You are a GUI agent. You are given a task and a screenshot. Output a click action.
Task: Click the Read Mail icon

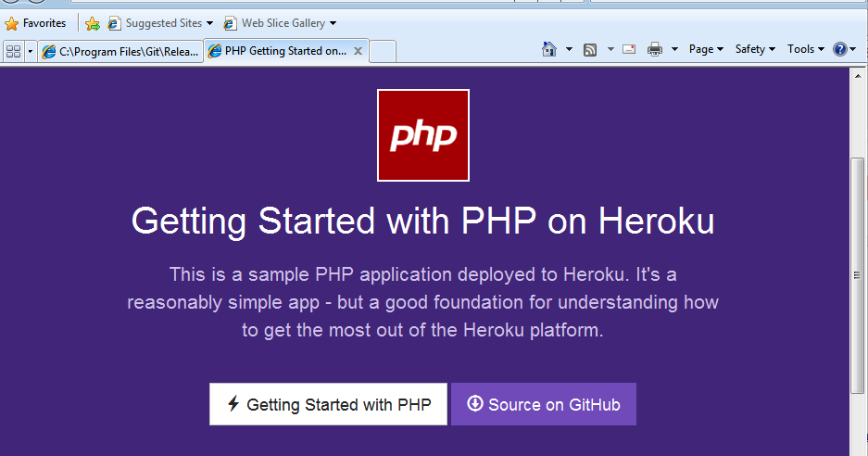click(x=629, y=49)
